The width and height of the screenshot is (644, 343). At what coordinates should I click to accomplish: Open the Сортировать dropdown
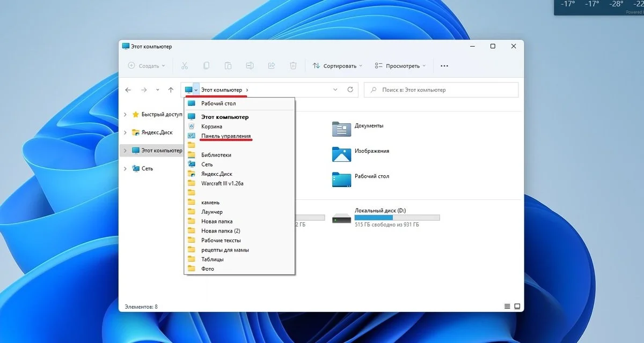pos(338,66)
